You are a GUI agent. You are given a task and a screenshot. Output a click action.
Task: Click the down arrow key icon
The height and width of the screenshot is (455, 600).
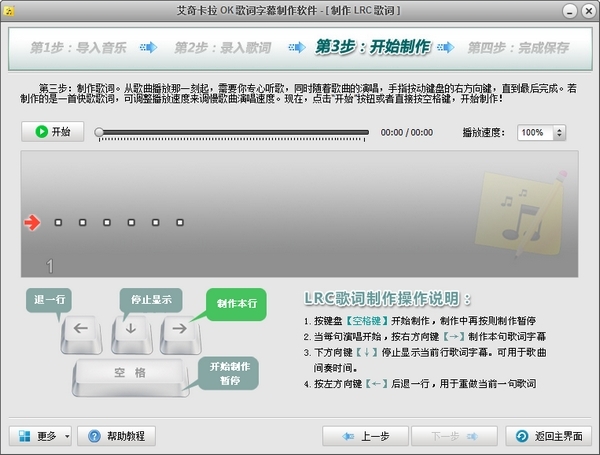pos(130,329)
